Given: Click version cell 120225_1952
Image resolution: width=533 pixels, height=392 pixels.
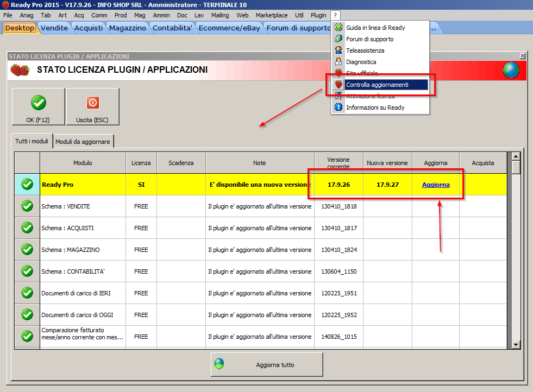Looking at the screenshot, I should pyautogui.click(x=339, y=315).
